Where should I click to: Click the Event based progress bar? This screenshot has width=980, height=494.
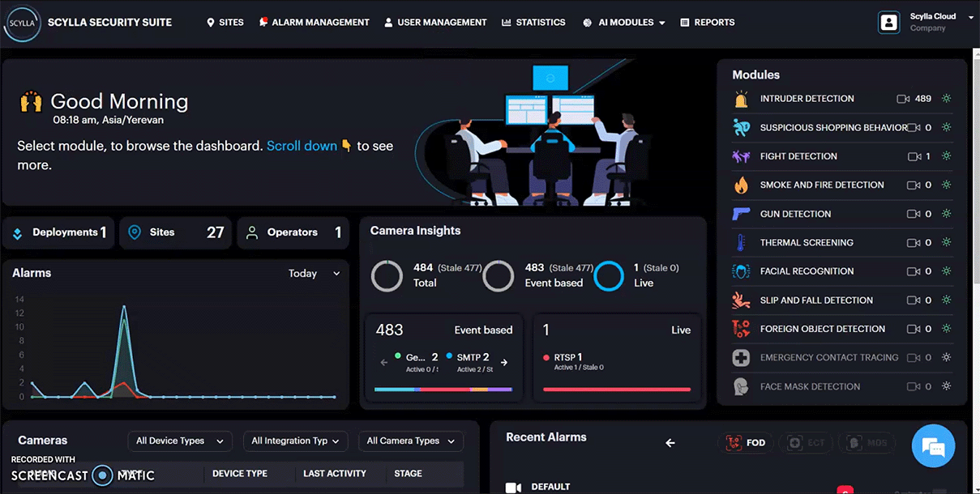[443, 390]
